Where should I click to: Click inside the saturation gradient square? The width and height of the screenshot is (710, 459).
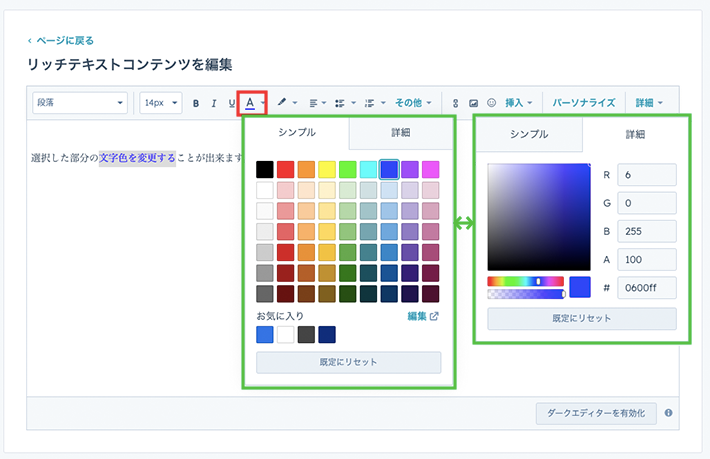tap(539, 217)
